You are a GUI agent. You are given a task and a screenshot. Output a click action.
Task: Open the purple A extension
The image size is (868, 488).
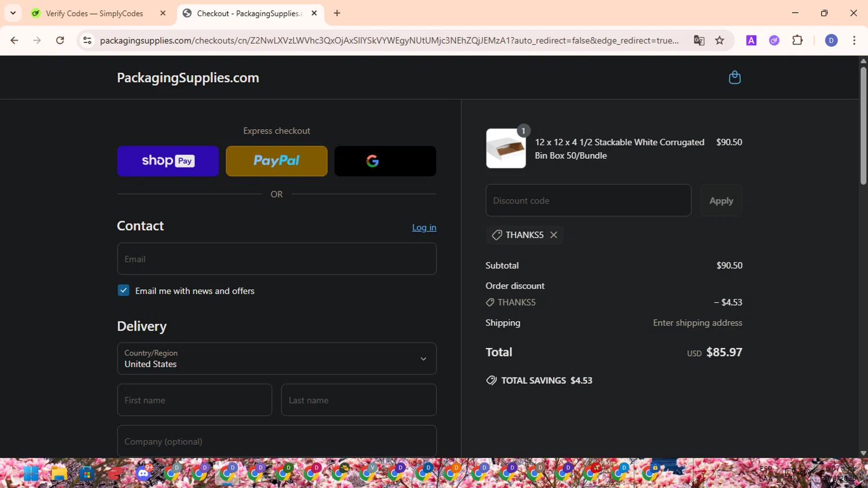pyautogui.click(x=751, y=41)
